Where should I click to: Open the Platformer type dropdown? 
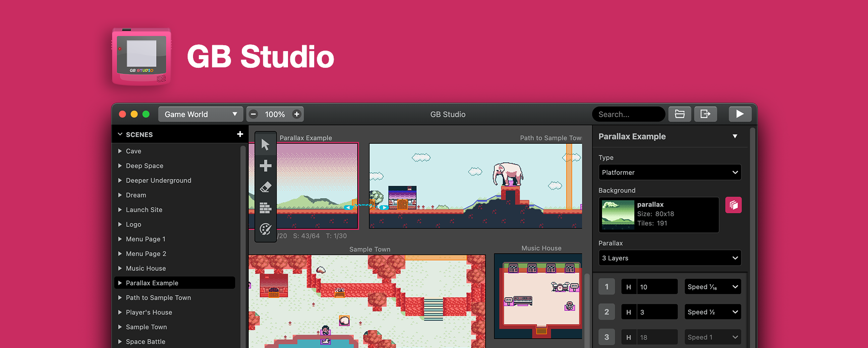670,173
